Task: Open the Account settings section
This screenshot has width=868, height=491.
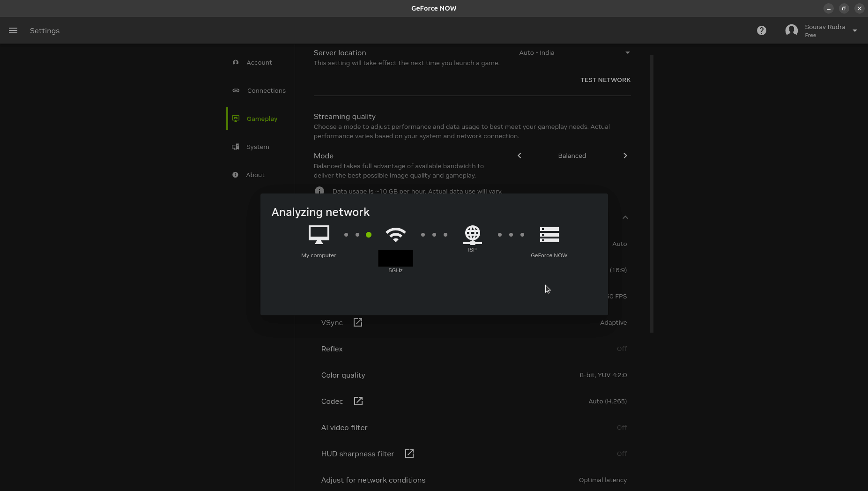Action: tap(260, 62)
